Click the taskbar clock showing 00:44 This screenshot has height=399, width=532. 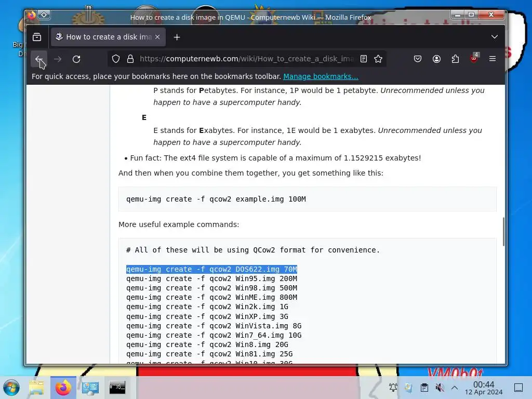[x=484, y=388]
